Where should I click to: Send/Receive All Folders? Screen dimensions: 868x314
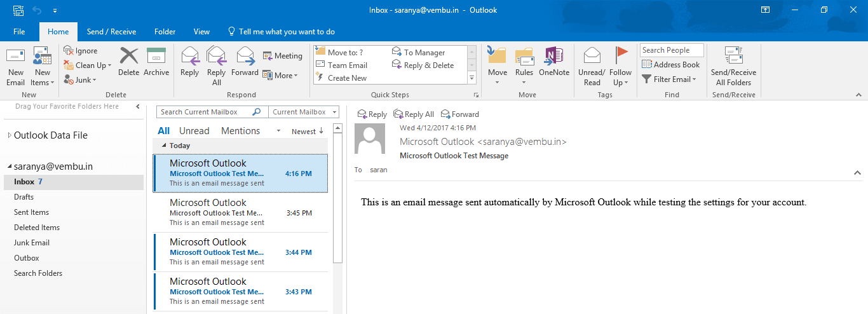(734, 67)
